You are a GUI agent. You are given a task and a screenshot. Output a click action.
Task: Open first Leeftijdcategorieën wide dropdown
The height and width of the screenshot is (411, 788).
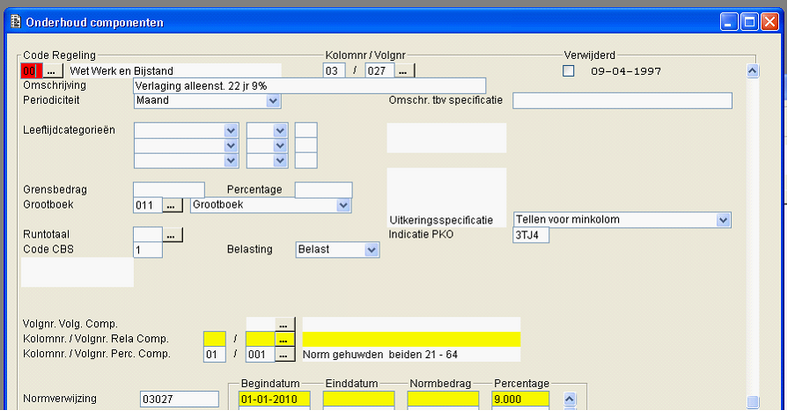(x=231, y=131)
